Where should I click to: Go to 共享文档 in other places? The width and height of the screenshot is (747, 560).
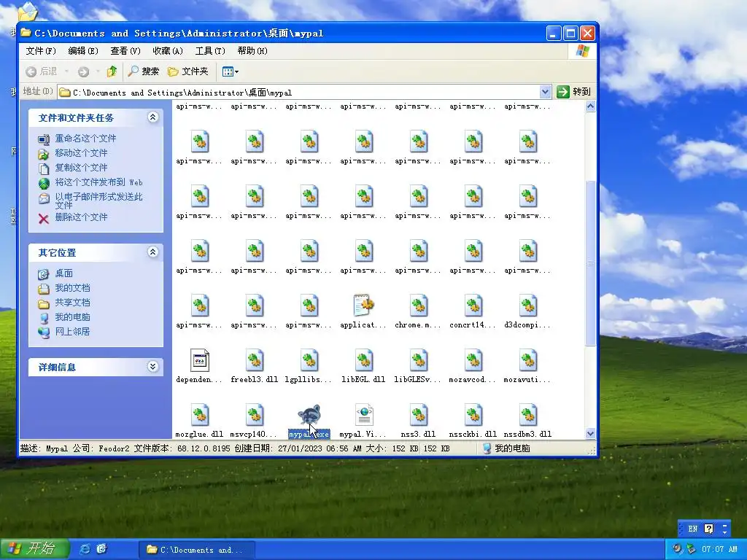72,303
